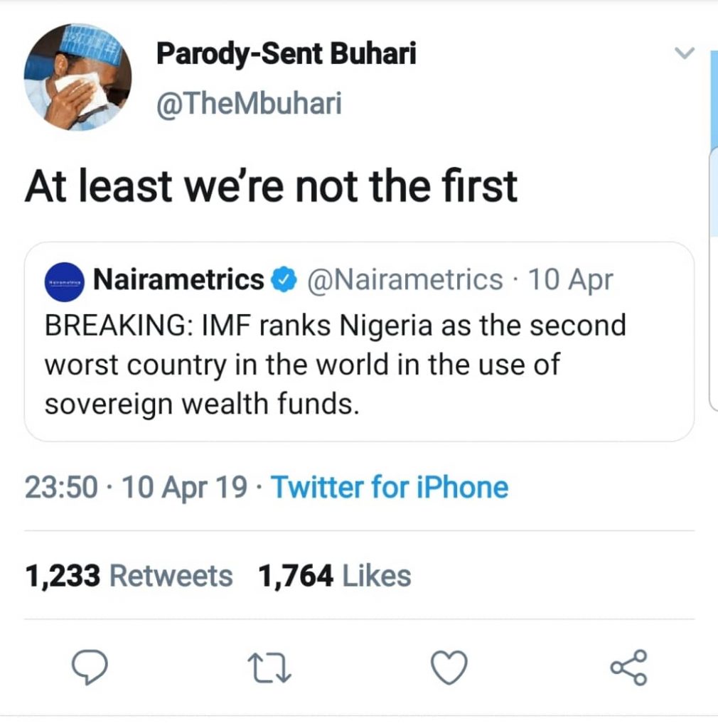Select the "At least we're not the first" text
Image resolution: width=718 pixels, height=728 pixels.
pos(270,186)
